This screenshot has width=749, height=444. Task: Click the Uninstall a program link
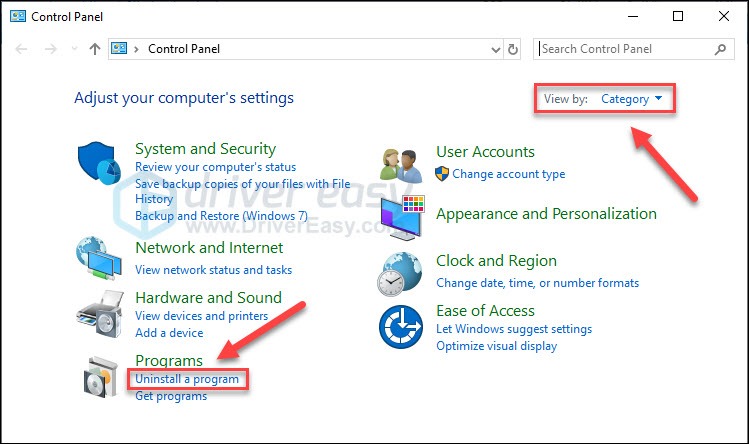[187, 379]
